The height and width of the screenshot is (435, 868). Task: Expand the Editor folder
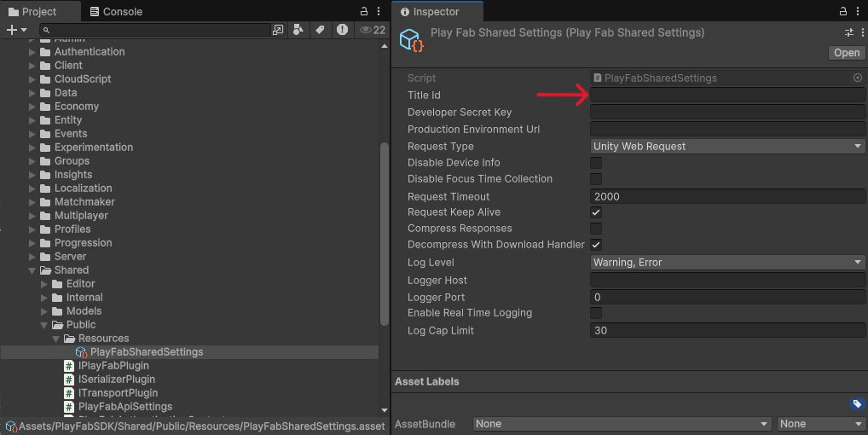[x=43, y=284]
